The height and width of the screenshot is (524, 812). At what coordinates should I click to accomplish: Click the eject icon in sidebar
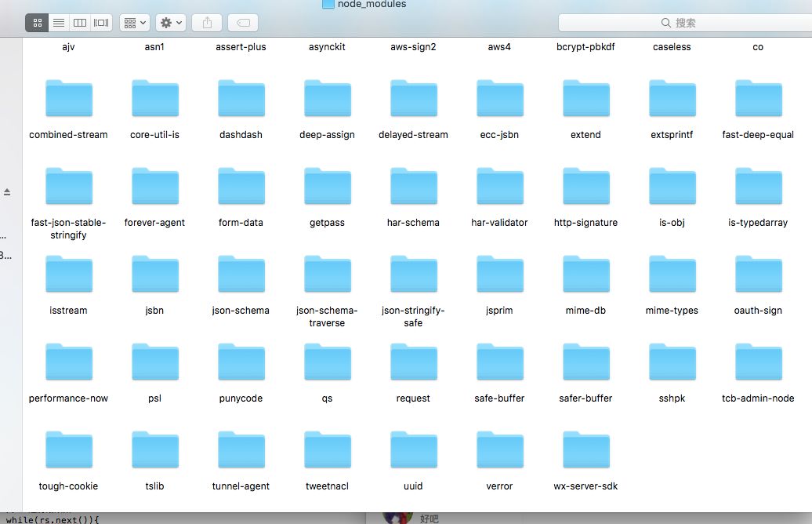[7, 192]
